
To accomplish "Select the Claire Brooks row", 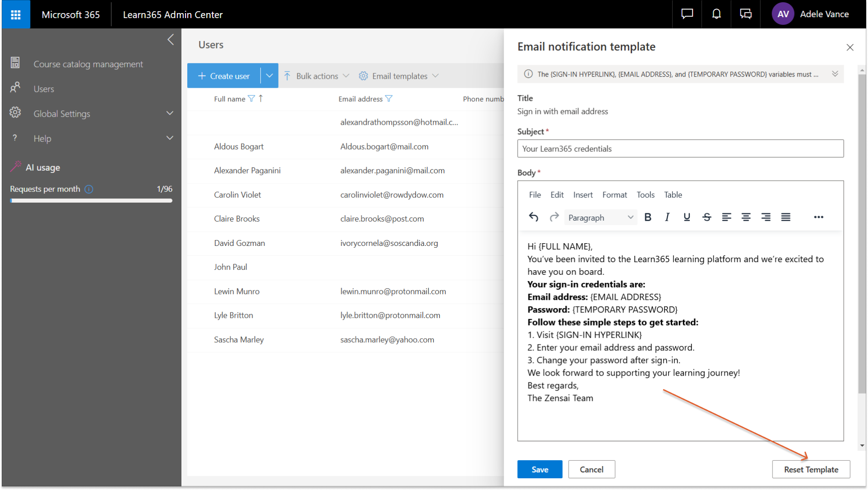I will tap(345, 219).
